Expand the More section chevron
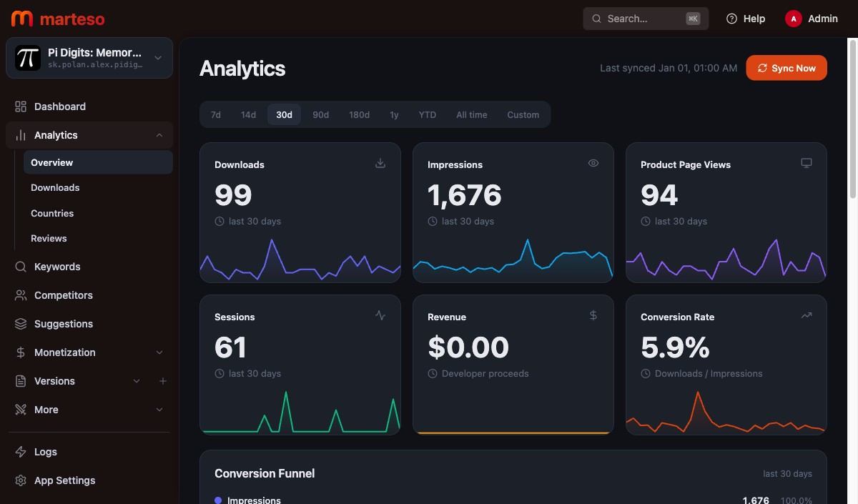The image size is (858, 504). click(159, 410)
